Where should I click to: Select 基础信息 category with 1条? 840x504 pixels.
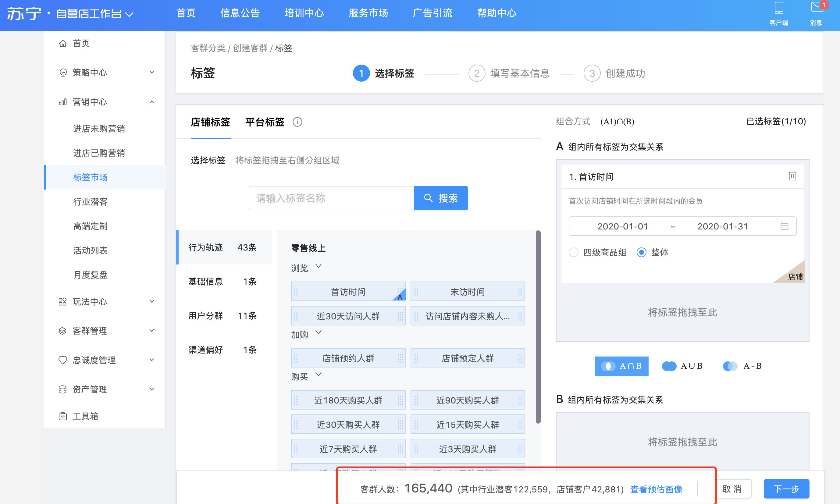coord(224,282)
